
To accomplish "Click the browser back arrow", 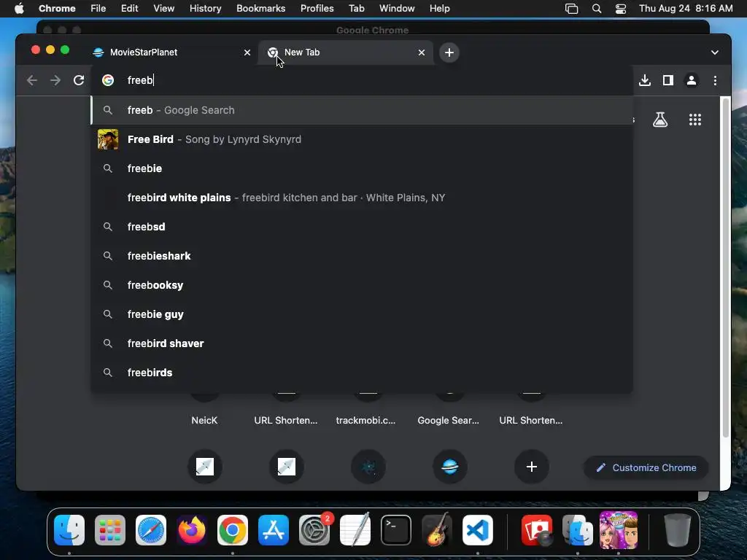I will pos(32,80).
